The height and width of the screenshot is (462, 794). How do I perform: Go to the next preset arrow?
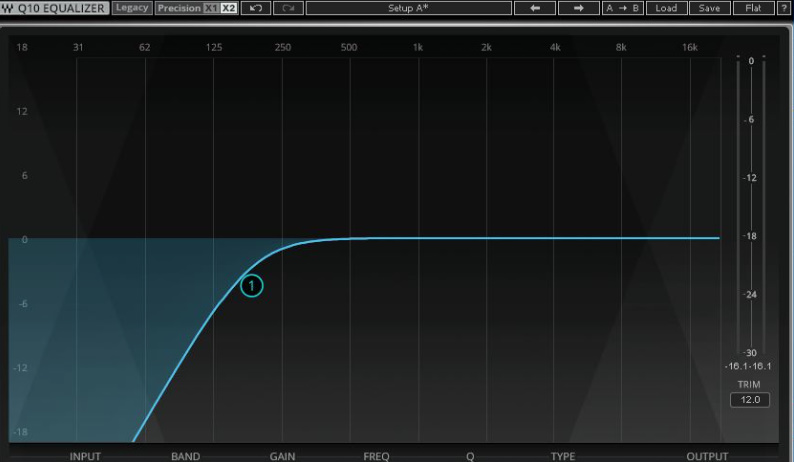(x=578, y=8)
